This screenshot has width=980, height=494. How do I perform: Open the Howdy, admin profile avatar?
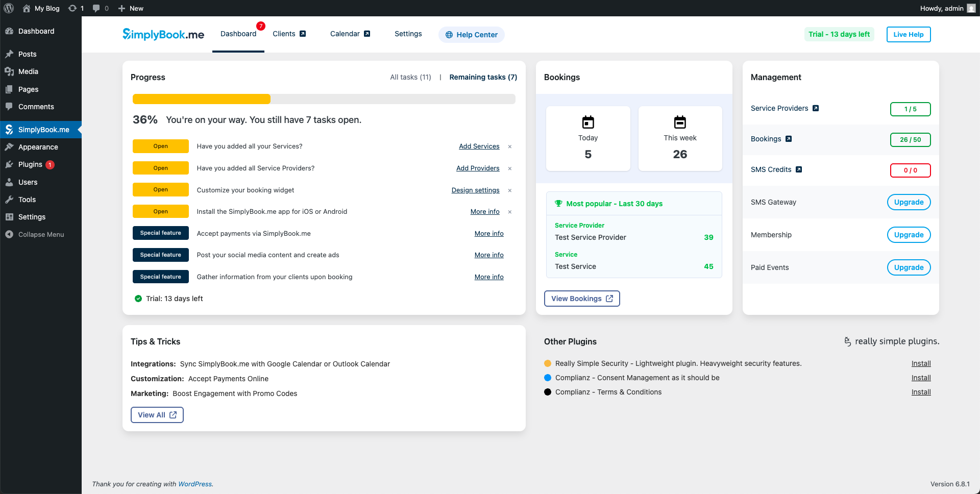pyautogui.click(x=971, y=8)
